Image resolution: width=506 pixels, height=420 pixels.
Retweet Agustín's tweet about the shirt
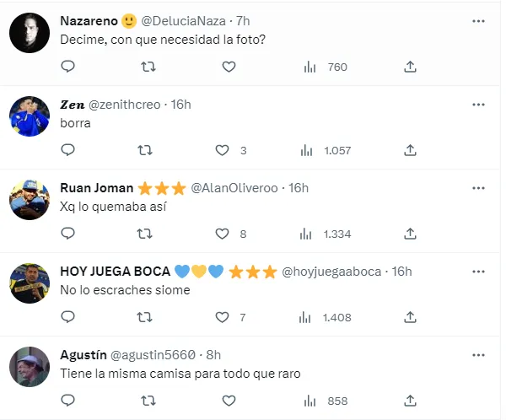[146, 401]
